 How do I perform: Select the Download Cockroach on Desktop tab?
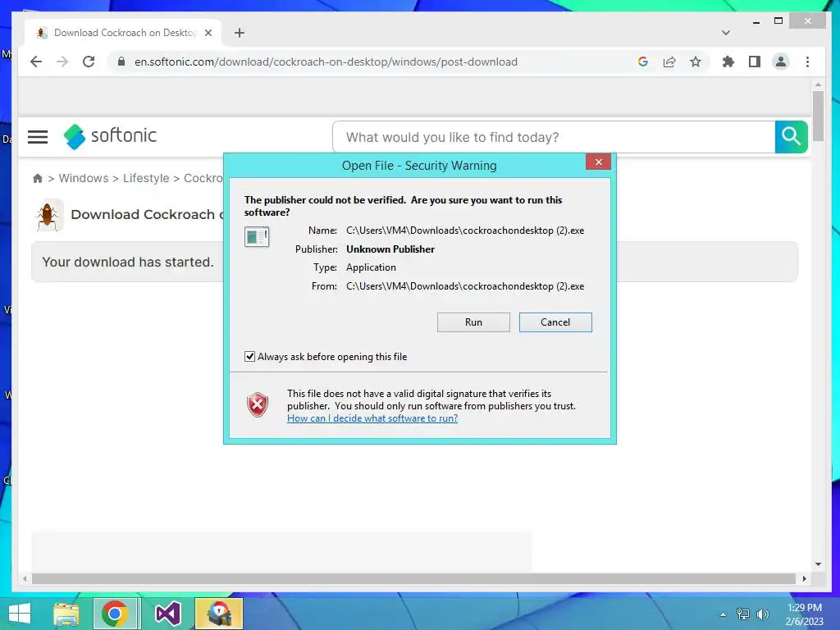click(125, 33)
